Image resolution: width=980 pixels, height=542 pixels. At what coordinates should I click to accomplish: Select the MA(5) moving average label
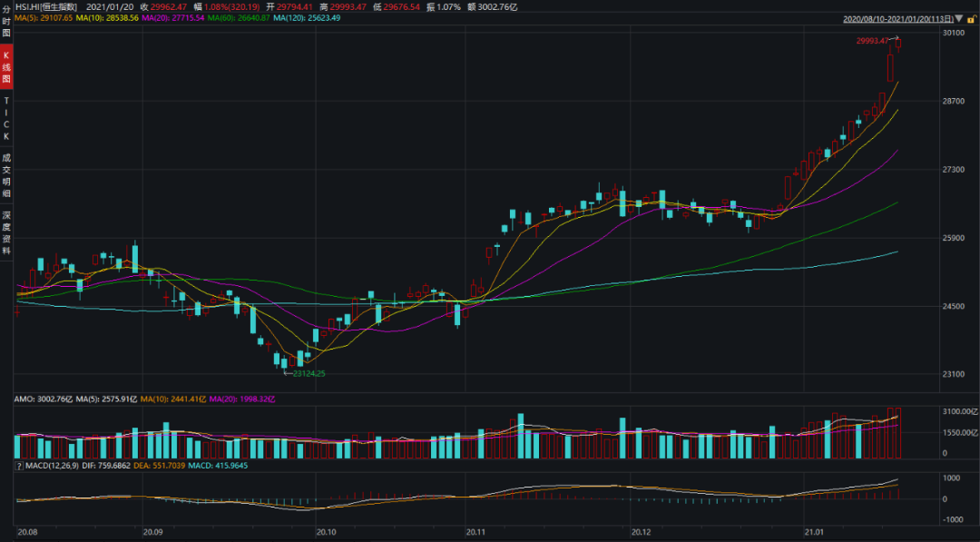44,18
